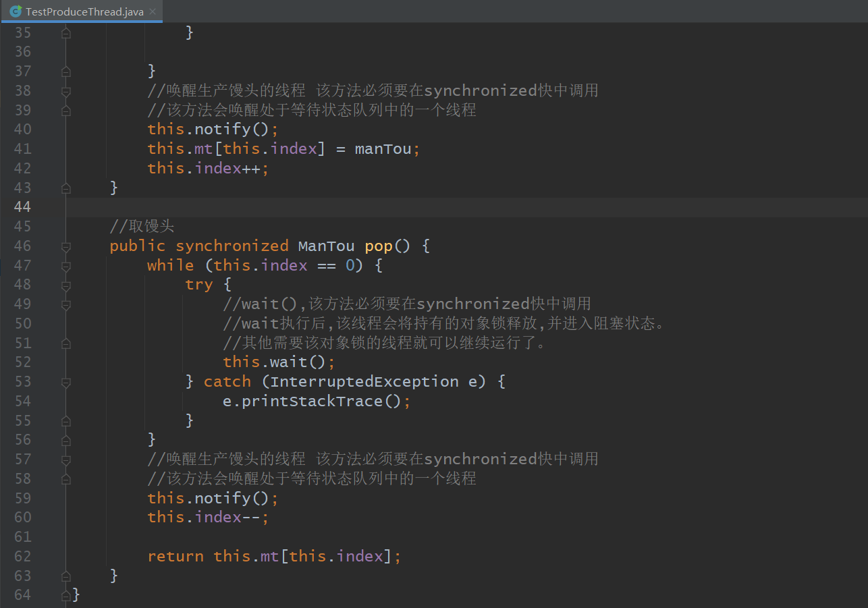Place the cursor on empty line 61
Screen dimensions: 868x608
coord(467,537)
